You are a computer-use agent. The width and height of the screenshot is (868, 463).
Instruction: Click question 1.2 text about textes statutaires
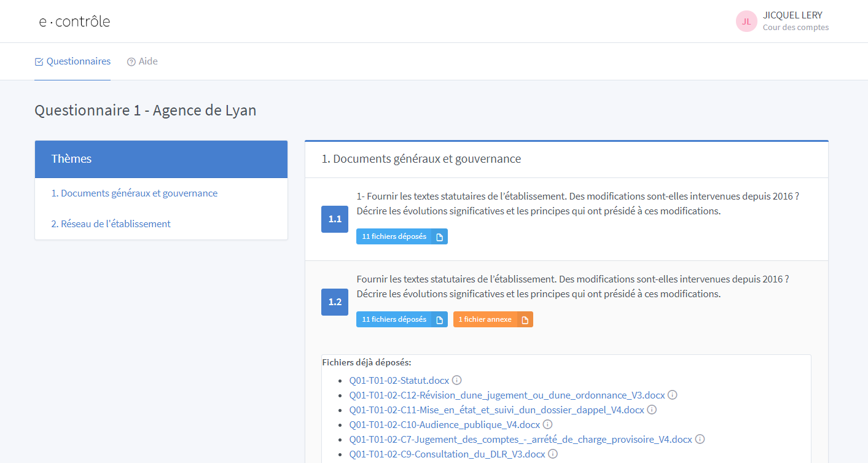click(573, 286)
